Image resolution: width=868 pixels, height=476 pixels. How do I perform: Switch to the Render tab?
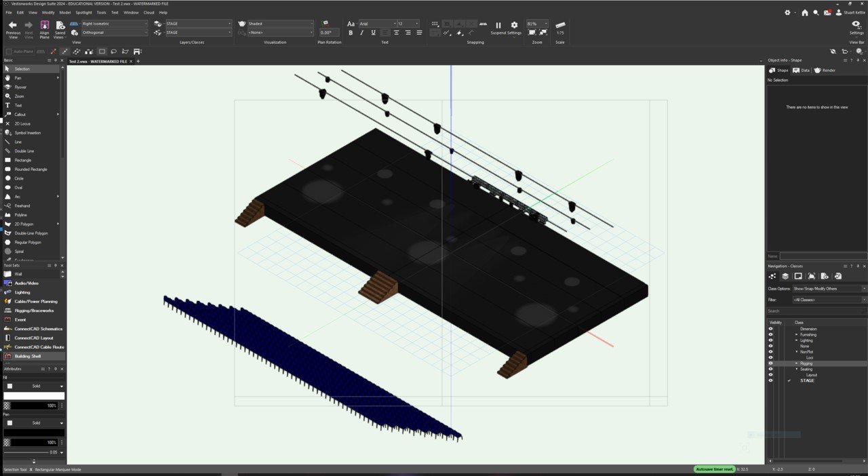point(825,71)
